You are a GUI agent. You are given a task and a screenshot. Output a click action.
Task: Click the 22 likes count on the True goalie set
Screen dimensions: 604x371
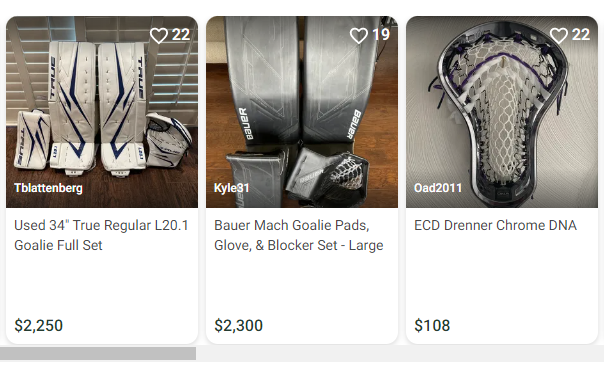[181, 35]
